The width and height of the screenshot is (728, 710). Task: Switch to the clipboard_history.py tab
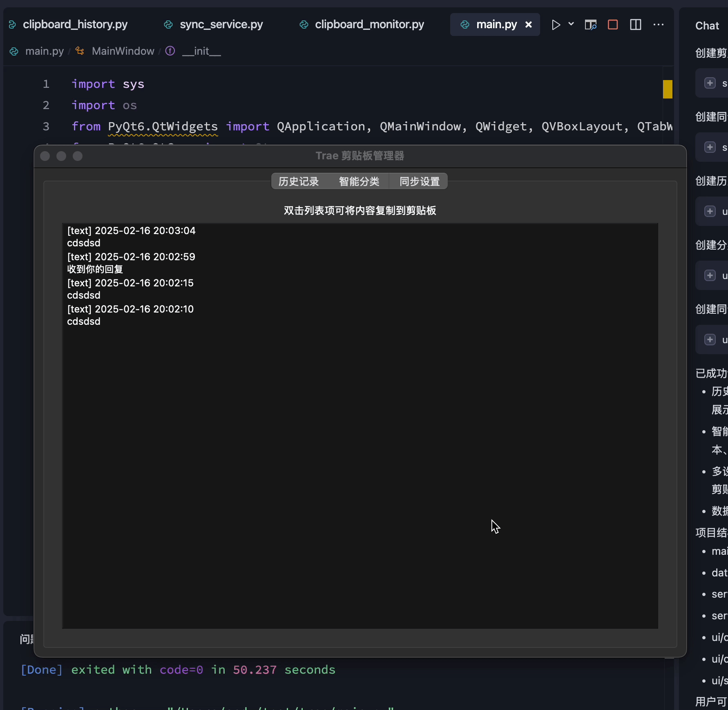[76, 25]
